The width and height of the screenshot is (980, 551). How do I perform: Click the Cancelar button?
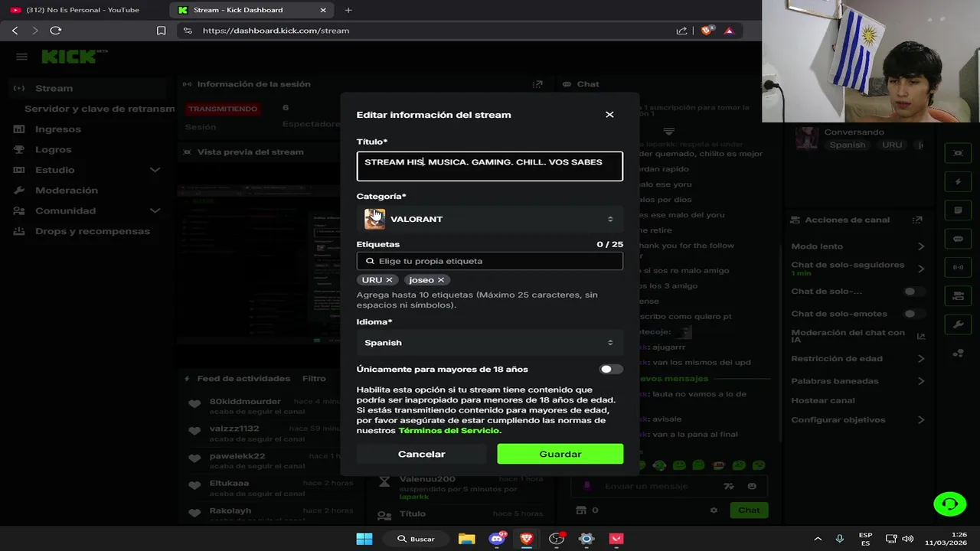421,454
